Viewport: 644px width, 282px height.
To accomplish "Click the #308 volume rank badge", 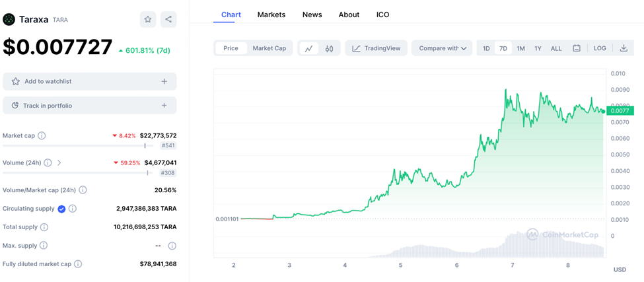I will [168, 173].
